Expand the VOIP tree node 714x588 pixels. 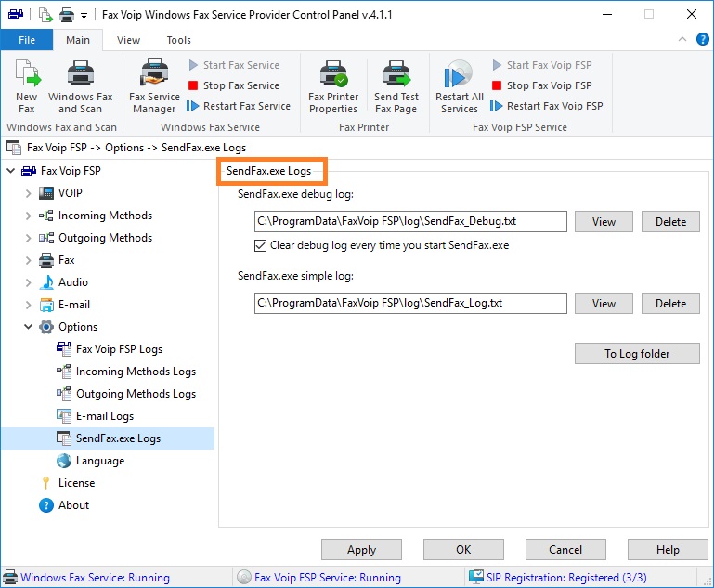(x=28, y=193)
